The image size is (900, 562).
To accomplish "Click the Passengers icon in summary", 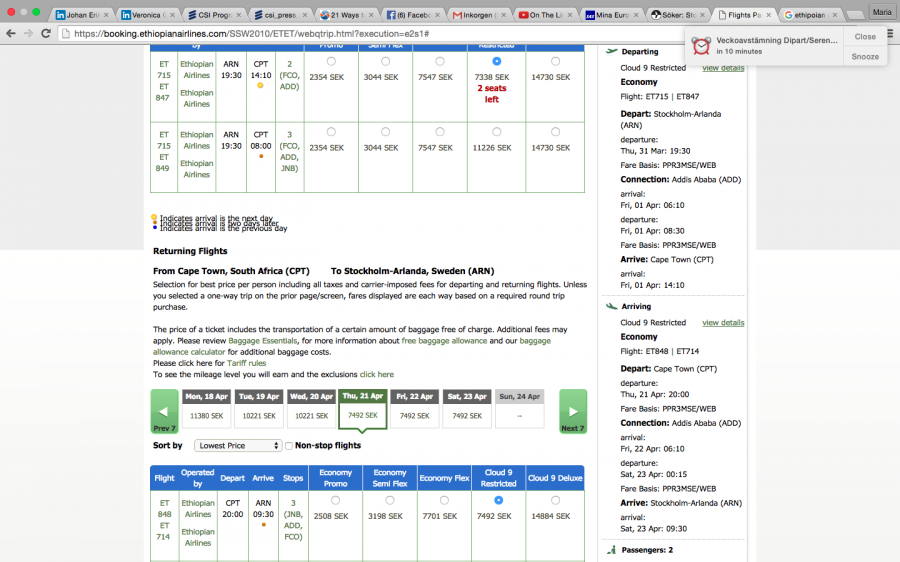I will pyautogui.click(x=611, y=550).
